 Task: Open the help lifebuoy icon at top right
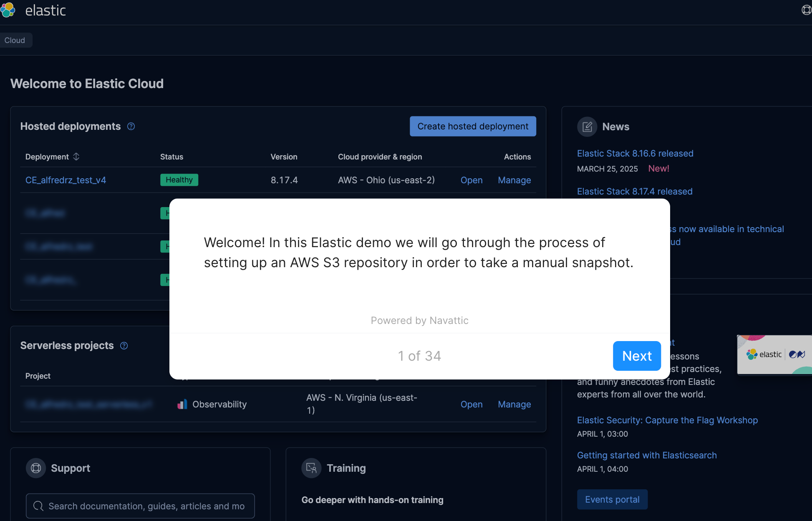point(807,10)
